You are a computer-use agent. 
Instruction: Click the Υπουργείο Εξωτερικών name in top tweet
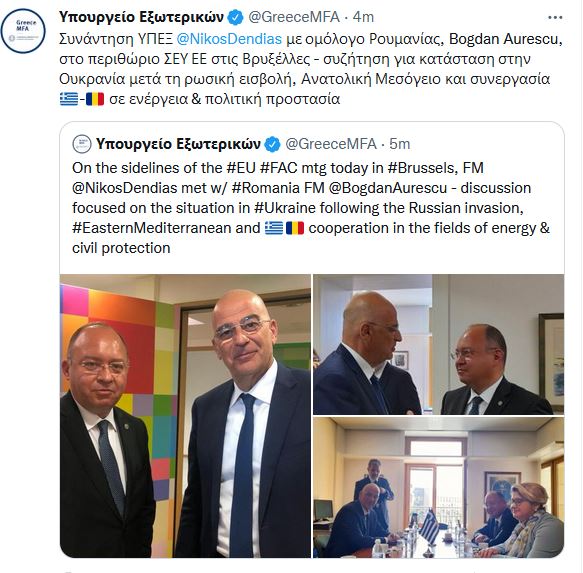[141, 17]
